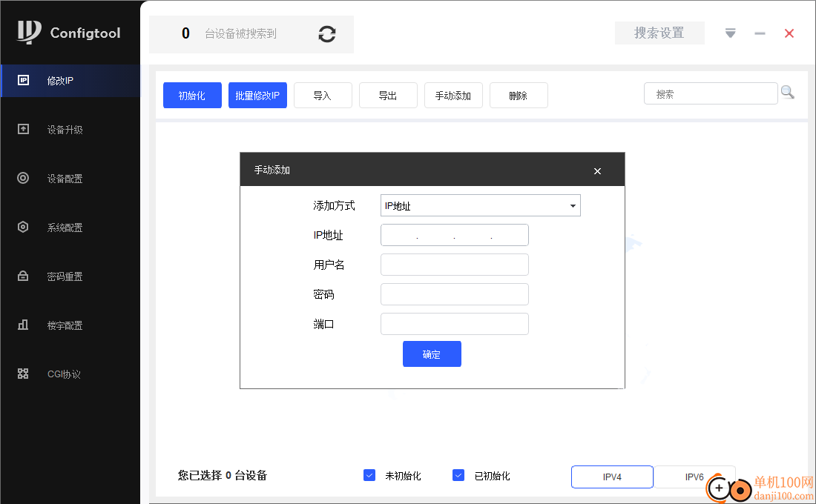Close the Configtool window
This screenshot has height=504, width=816.
click(x=789, y=33)
